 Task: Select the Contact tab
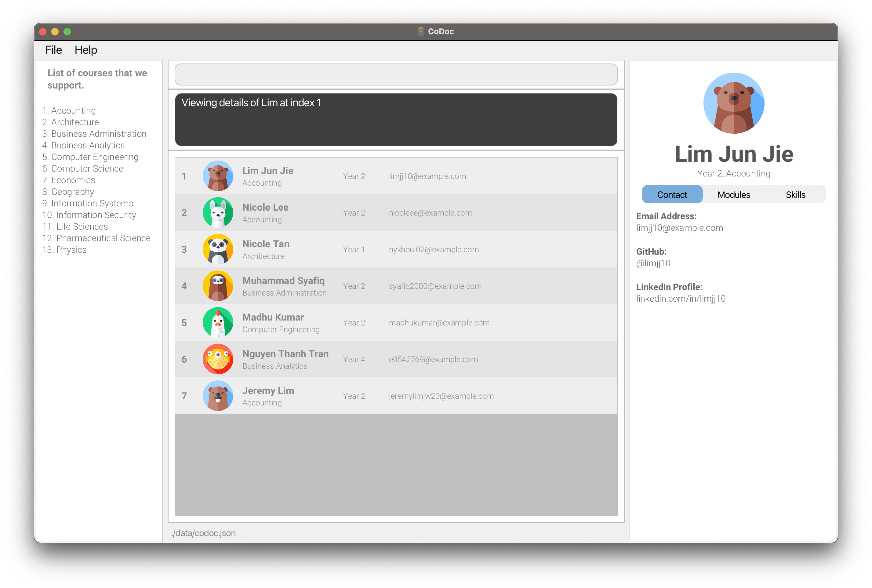672,194
